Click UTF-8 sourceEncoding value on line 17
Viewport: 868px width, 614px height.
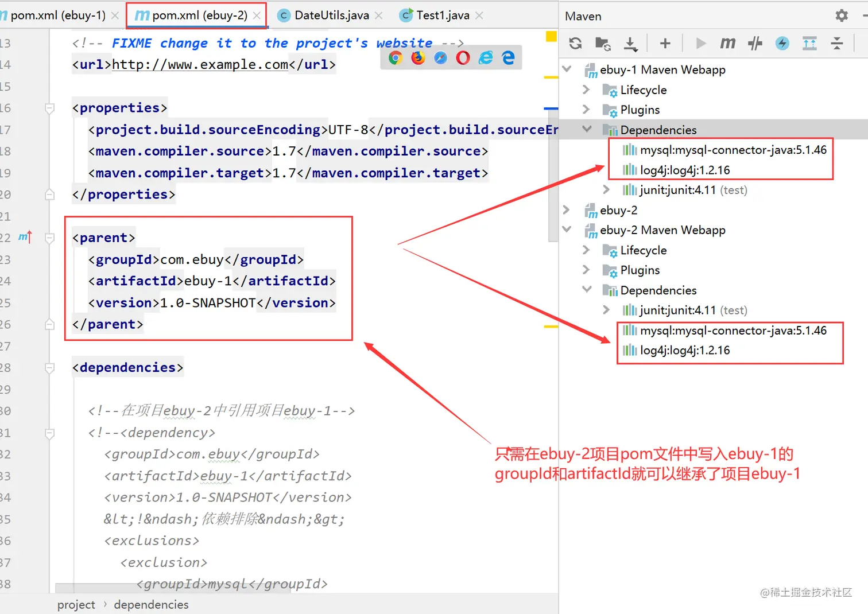tap(348, 130)
